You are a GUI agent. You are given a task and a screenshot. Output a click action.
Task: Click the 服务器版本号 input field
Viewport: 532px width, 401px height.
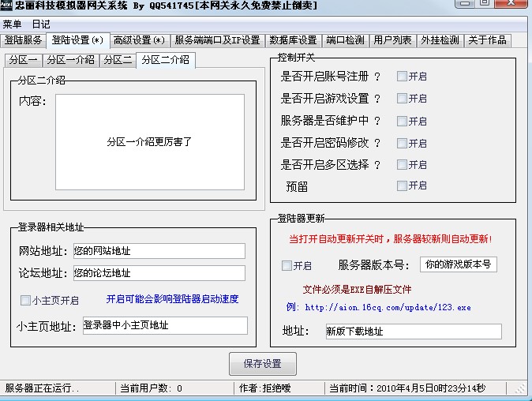coord(458,264)
